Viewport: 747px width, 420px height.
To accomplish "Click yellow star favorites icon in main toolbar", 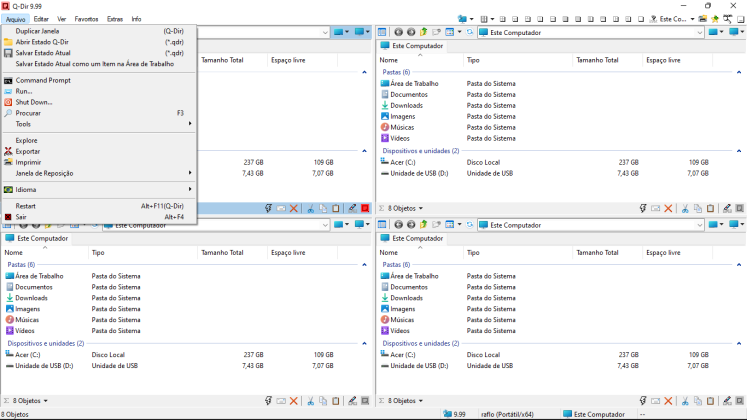I will tap(715, 19).
